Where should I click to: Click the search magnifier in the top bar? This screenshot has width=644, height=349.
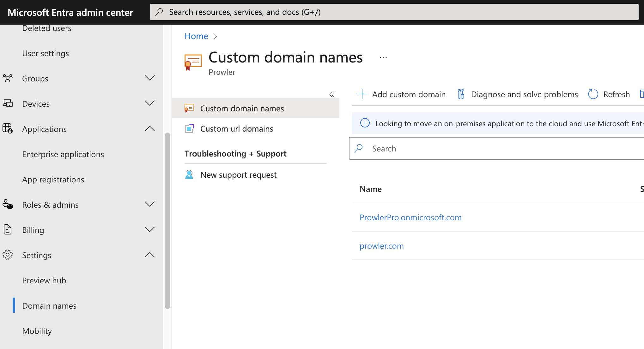tap(159, 11)
